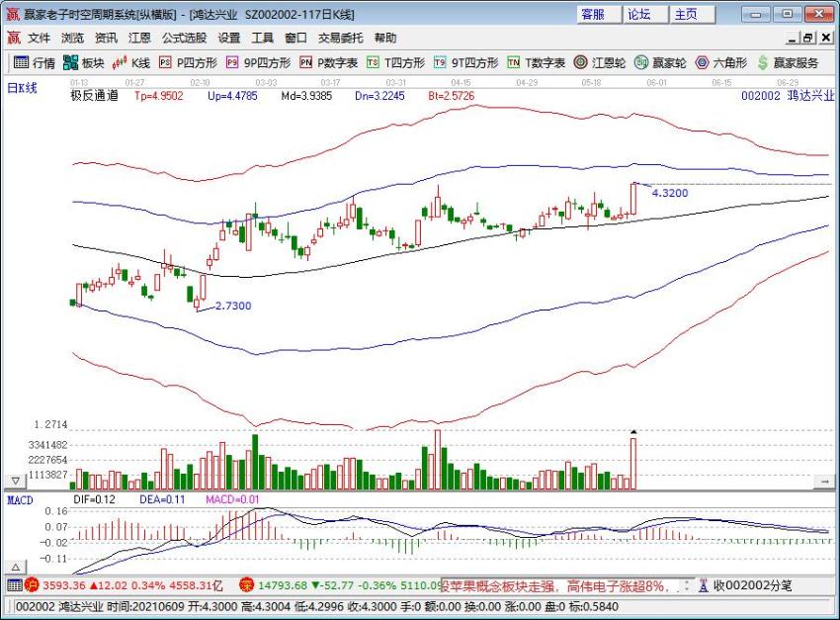This screenshot has width=840, height=620.
Task: Click the chart right-edge scroll arrow button
Action: pyautogui.click(x=824, y=482)
